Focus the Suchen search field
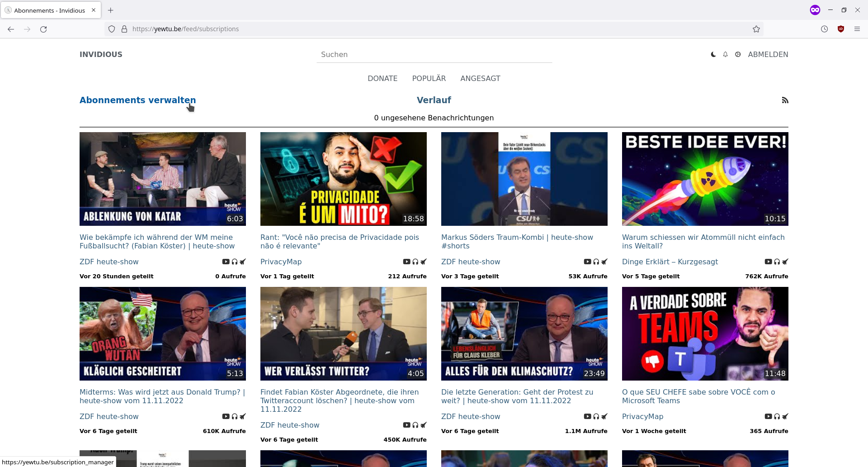868x467 pixels. pyautogui.click(x=434, y=54)
